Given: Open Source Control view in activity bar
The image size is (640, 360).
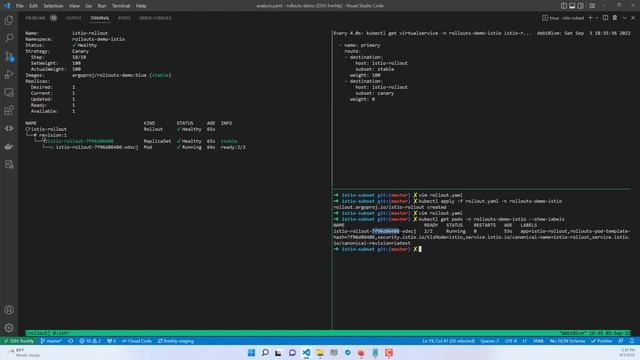Looking at the screenshot, I should coord(9,56).
